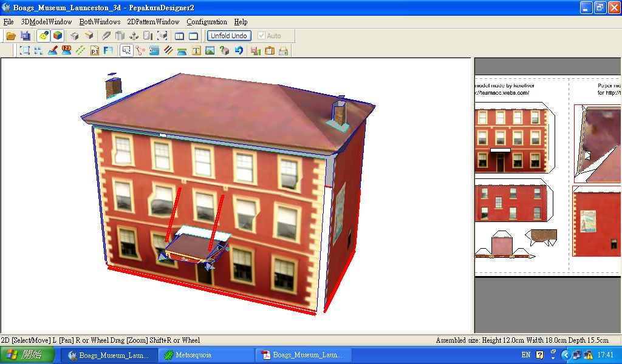Click the Input Image picture icon
The image size is (622, 364).
210,51
